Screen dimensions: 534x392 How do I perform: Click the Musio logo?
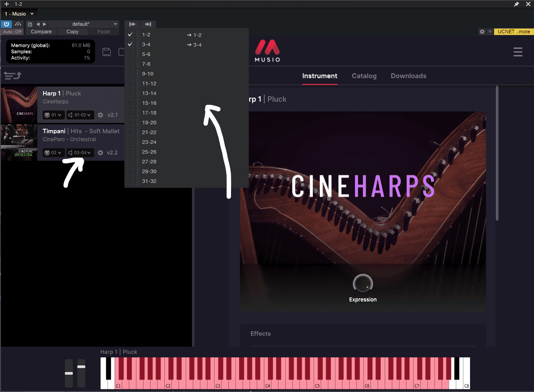(x=267, y=51)
